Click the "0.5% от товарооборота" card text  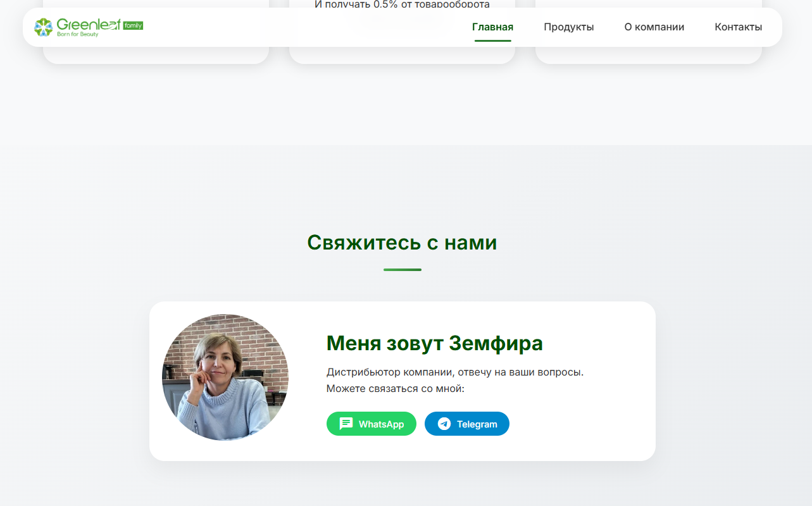click(x=402, y=4)
